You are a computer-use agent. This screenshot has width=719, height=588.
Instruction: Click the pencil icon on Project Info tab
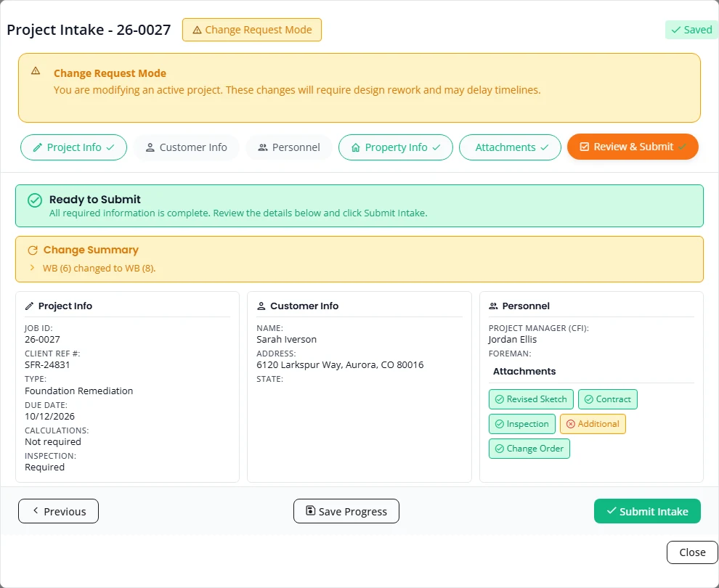38,147
